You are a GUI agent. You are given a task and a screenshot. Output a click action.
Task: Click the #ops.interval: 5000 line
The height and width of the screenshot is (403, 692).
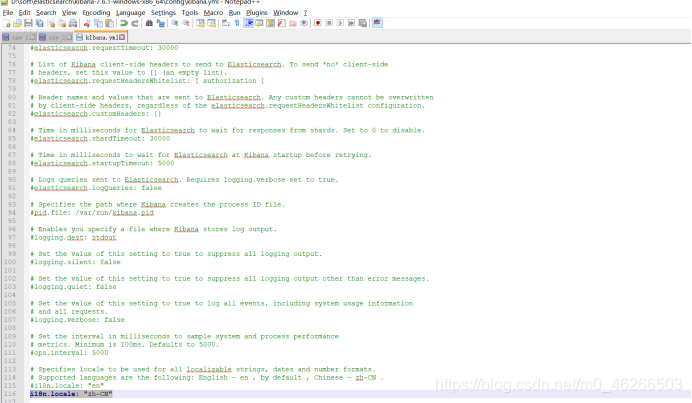click(69, 353)
